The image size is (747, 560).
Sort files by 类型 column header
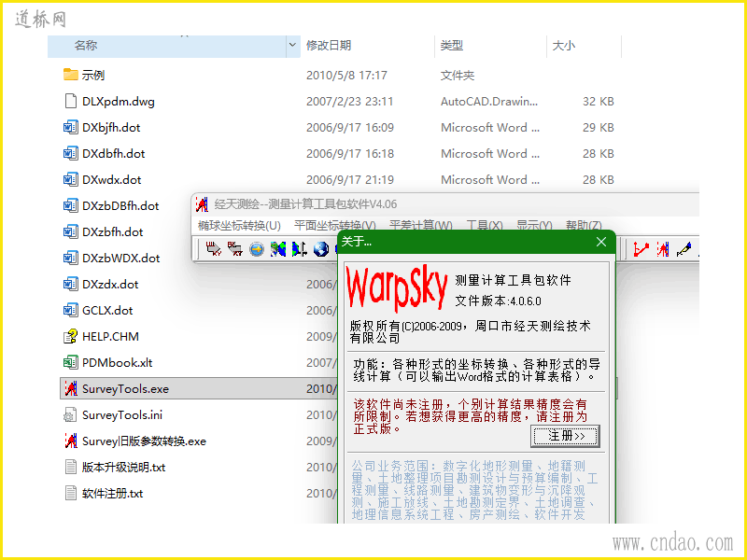(452, 45)
